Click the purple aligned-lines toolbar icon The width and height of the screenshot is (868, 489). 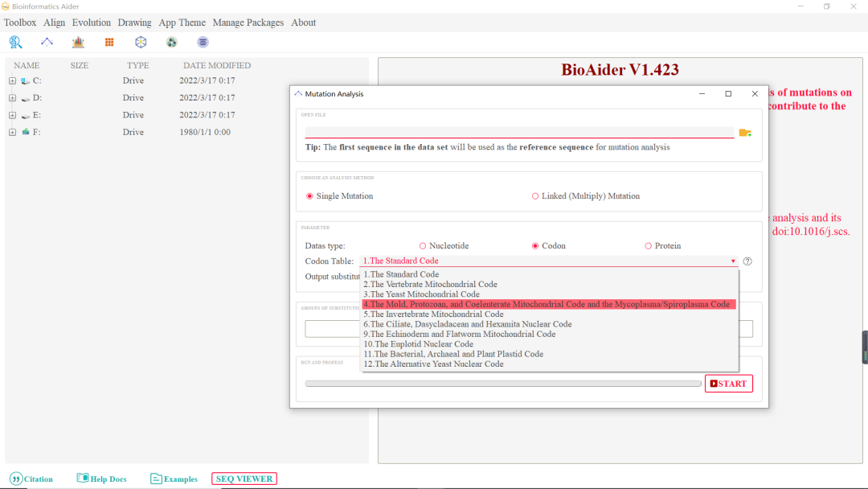(203, 42)
